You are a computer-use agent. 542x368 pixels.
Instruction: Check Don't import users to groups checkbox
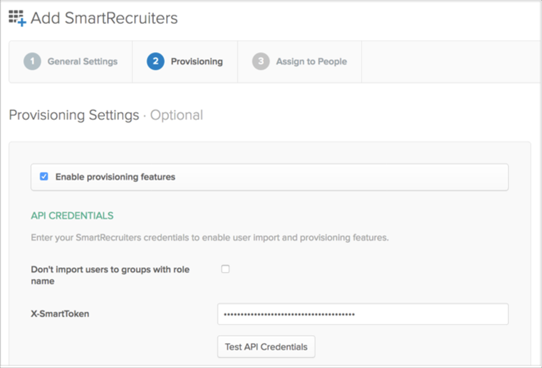[225, 269]
